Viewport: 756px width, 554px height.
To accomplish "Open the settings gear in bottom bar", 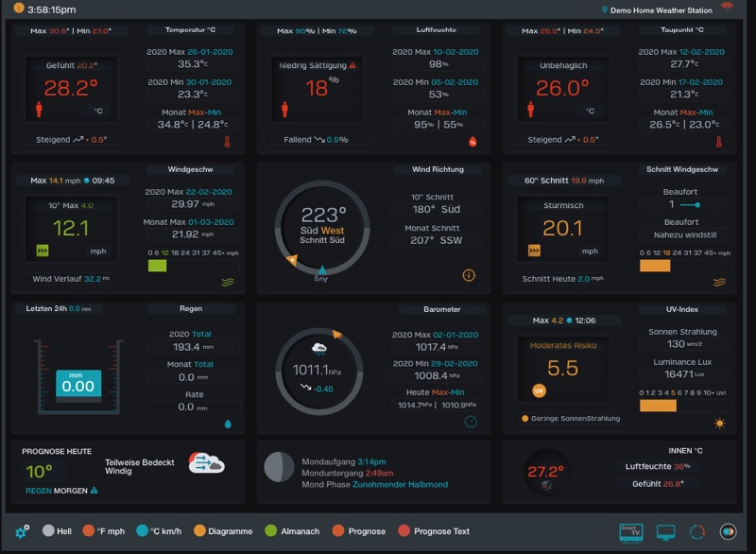I will [x=22, y=531].
